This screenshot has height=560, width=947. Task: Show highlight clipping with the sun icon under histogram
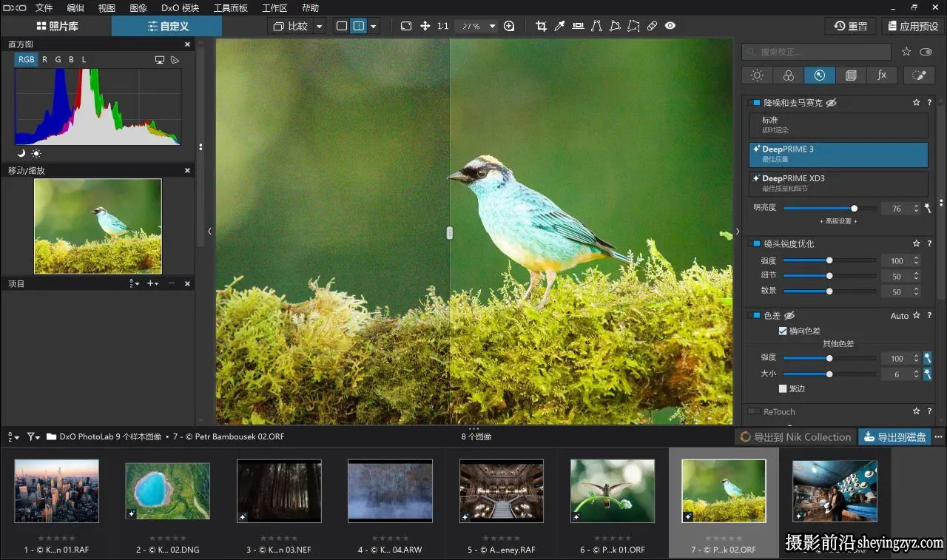(36, 153)
